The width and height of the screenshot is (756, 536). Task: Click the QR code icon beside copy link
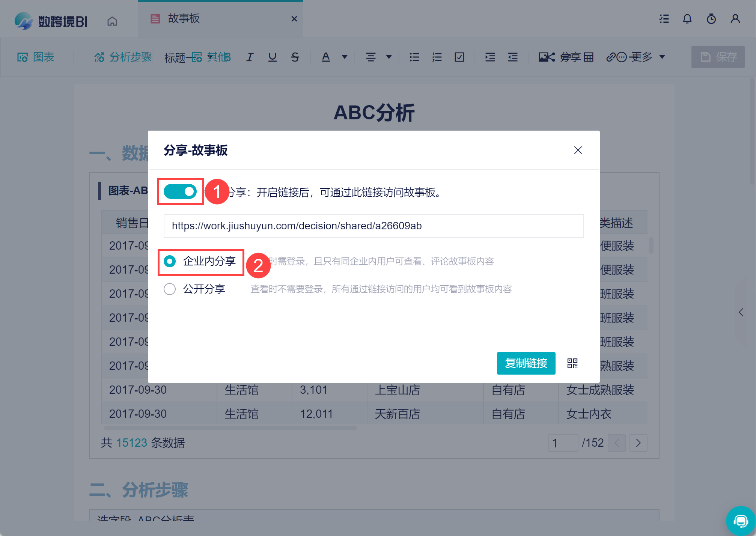[572, 363]
